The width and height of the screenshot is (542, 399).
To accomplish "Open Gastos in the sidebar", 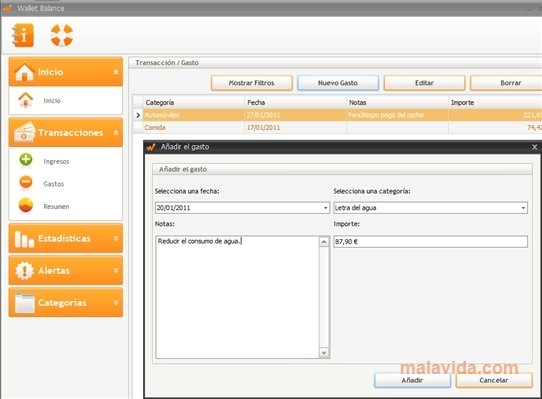I will pyautogui.click(x=54, y=184).
